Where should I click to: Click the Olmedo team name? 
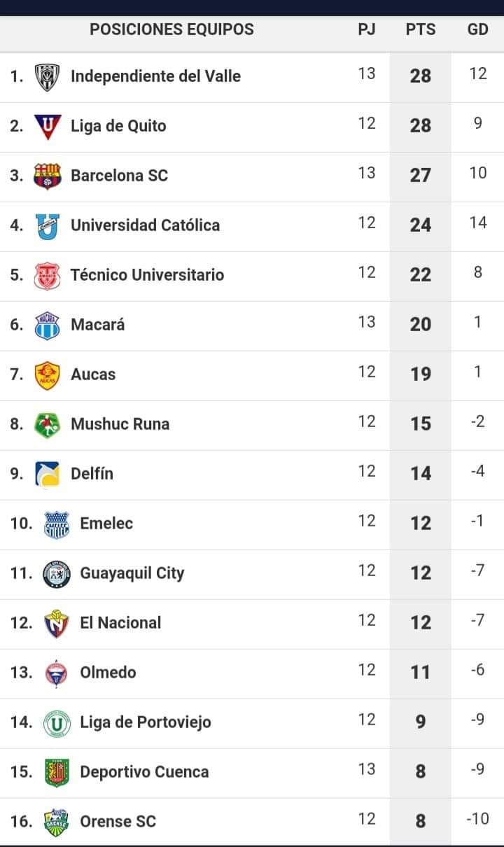tap(108, 673)
